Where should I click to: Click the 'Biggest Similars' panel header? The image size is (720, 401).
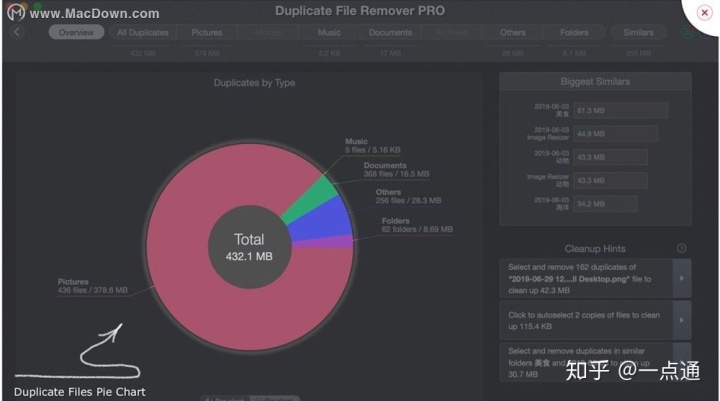click(x=595, y=82)
